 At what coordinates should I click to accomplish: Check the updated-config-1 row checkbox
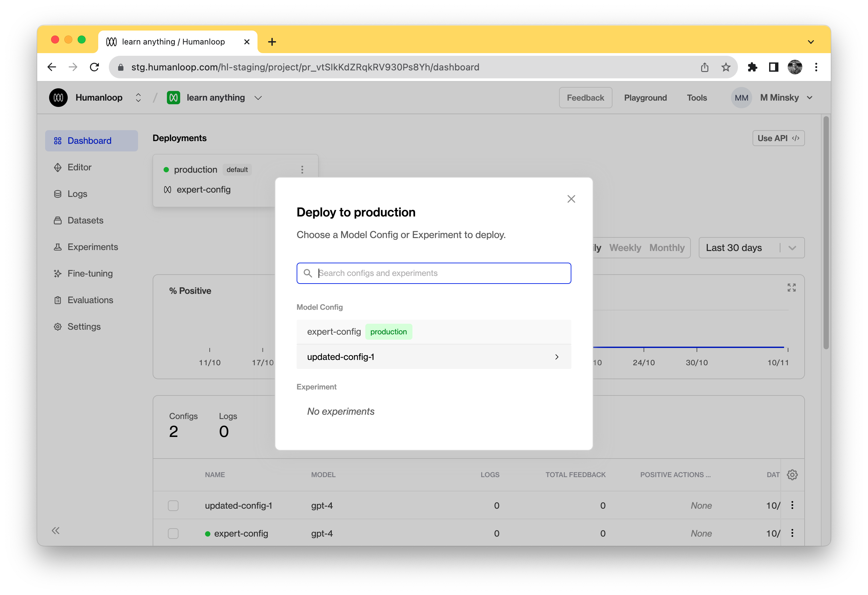coord(173,505)
